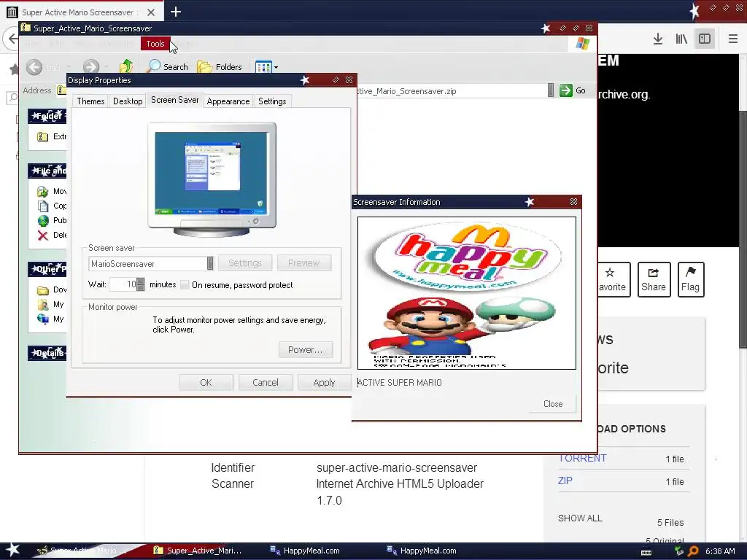
Task: Open the browser library icon
Action: (681, 39)
